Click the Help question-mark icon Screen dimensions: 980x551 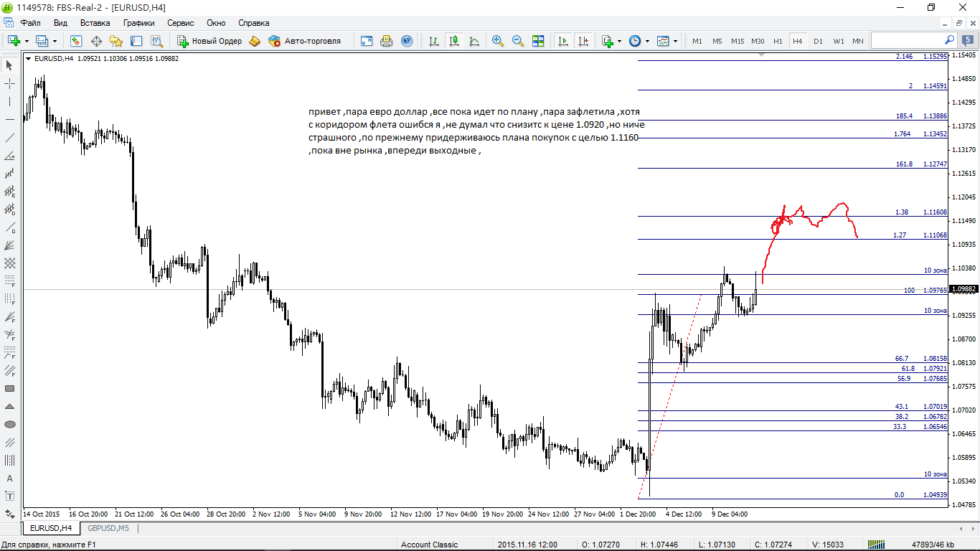(x=407, y=41)
